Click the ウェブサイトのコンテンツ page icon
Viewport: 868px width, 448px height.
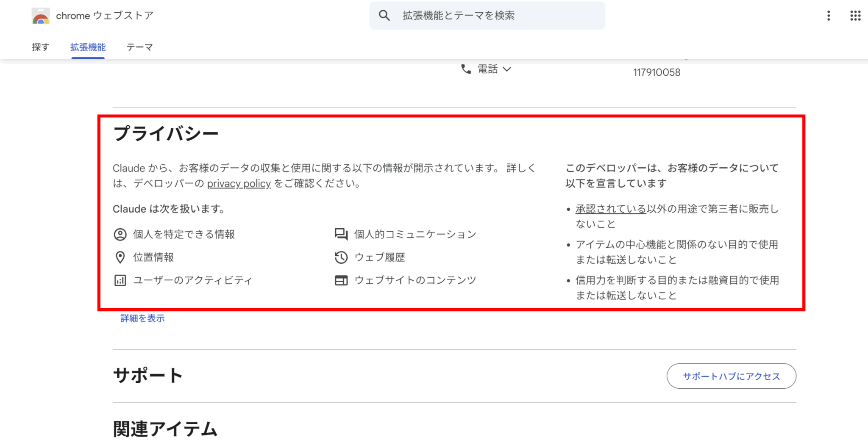click(341, 280)
